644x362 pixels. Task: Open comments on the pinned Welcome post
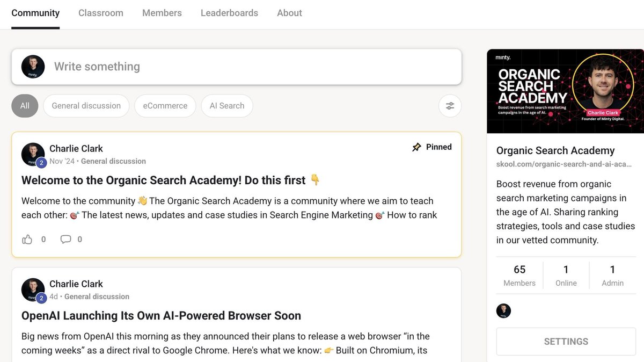(65, 240)
